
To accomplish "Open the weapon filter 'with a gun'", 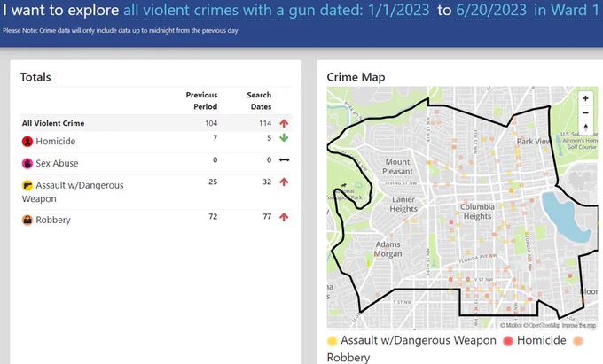I will pos(279,10).
